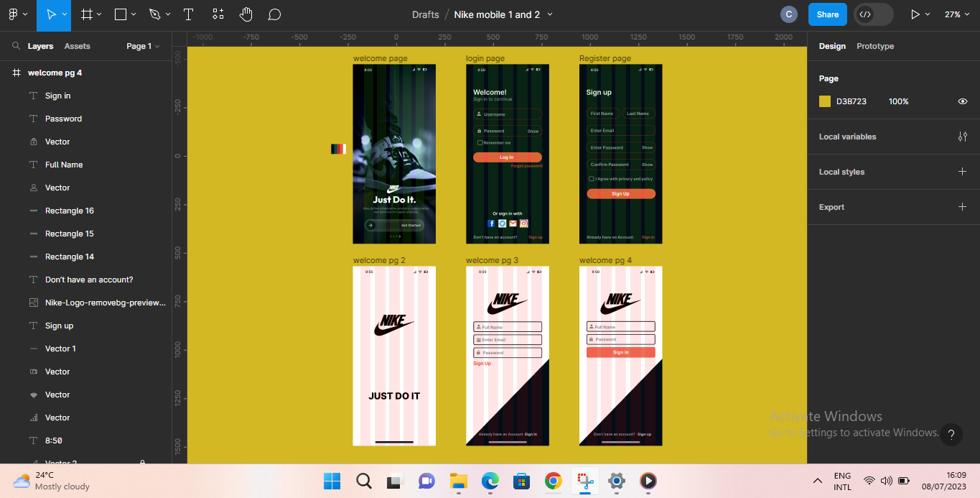
Task: Click the file title Nike mobile 1 and 2
Action: 497,14
